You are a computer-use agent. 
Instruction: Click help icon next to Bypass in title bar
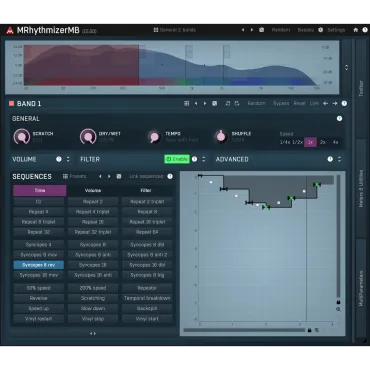pyautogui.click(x=320, y=30)
